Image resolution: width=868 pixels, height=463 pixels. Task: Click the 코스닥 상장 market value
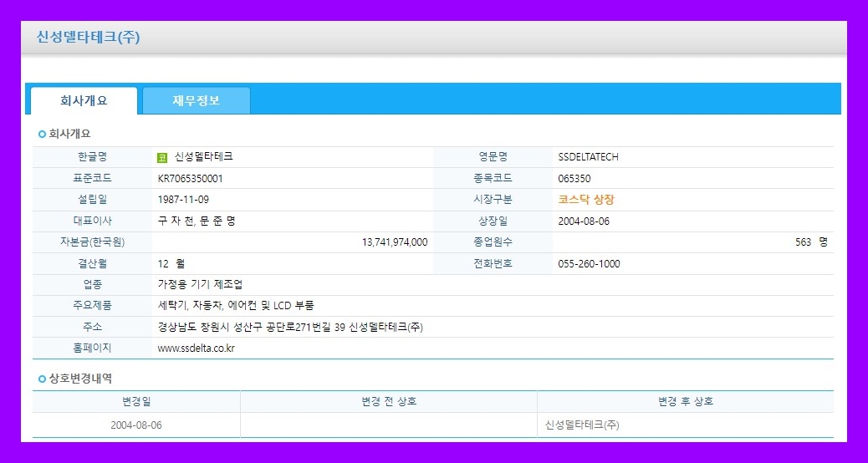coord(586,201)
